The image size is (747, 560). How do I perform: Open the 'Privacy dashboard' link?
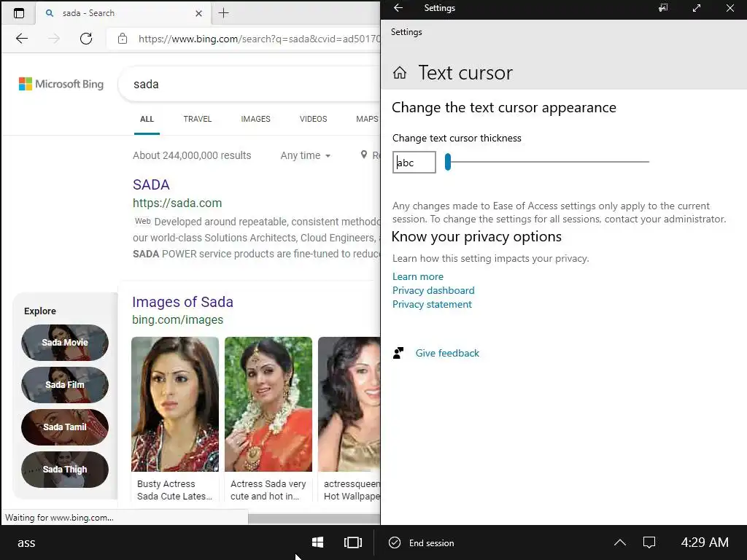(433, 290)
